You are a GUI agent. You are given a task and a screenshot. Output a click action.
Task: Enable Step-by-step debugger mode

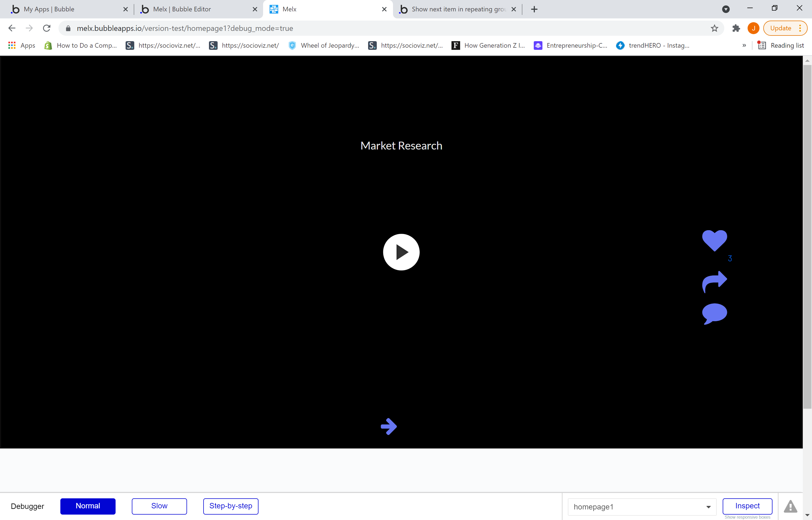(x=231, y=506)
